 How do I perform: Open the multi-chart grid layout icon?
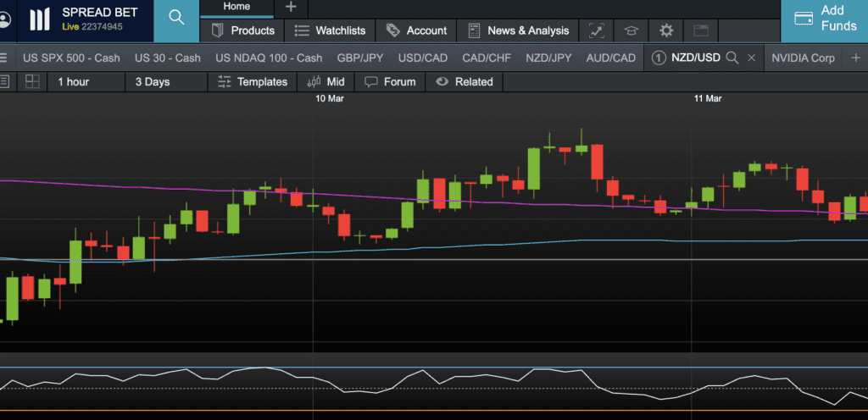click(x=33, y=82)
